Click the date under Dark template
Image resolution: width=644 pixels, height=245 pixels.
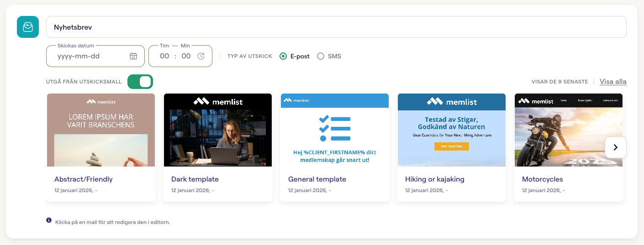pos(192,190)
